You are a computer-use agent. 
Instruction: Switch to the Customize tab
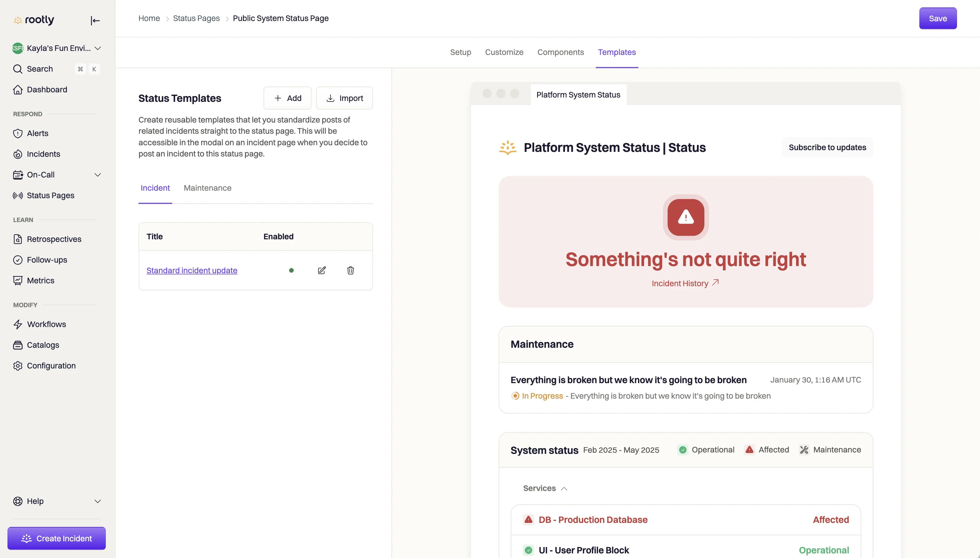(504, 52)
